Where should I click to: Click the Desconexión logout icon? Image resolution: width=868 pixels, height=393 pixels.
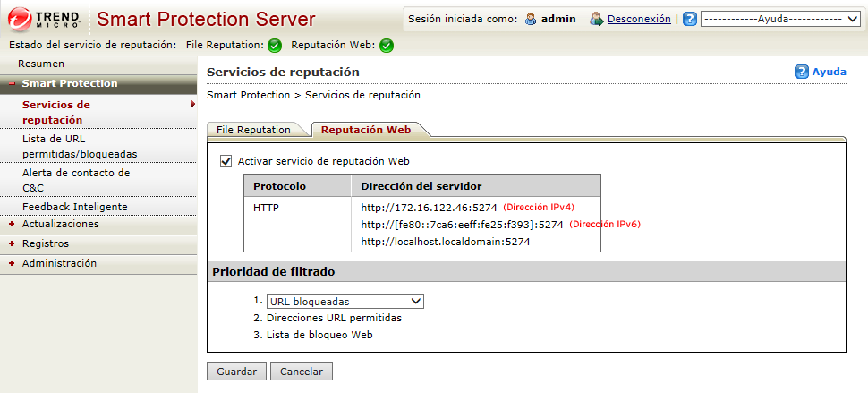pos(597,19)
